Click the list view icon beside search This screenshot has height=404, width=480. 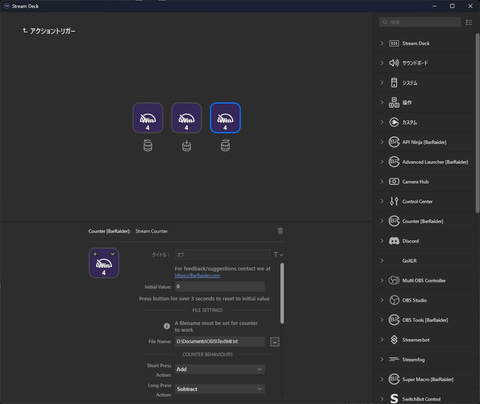click(x=469, y=22)
